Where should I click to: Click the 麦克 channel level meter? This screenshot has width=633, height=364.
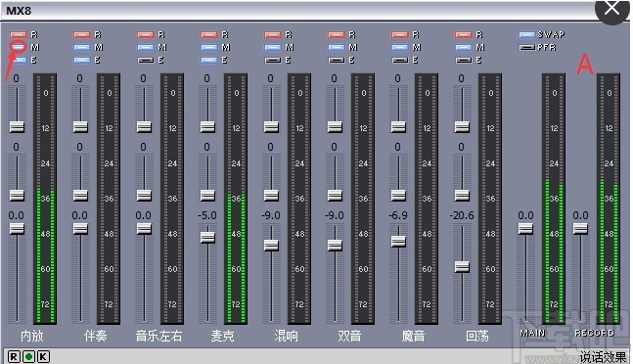point(236,199)
